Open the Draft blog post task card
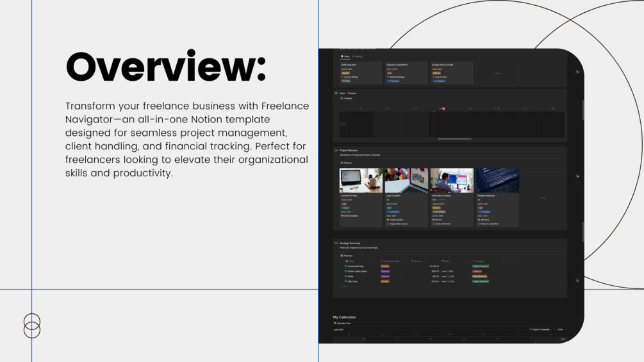This screenshot has width=644, height=362. pos(361,73)
